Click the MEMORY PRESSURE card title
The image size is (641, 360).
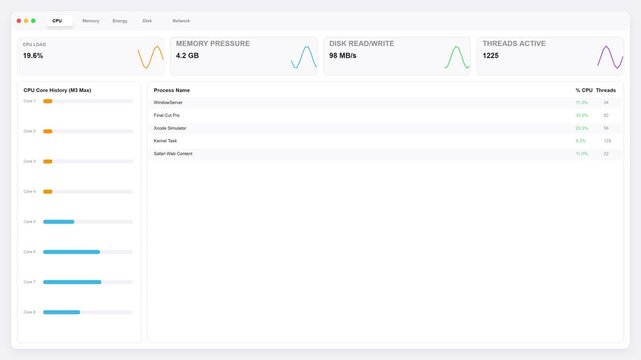tap(213, 44)
